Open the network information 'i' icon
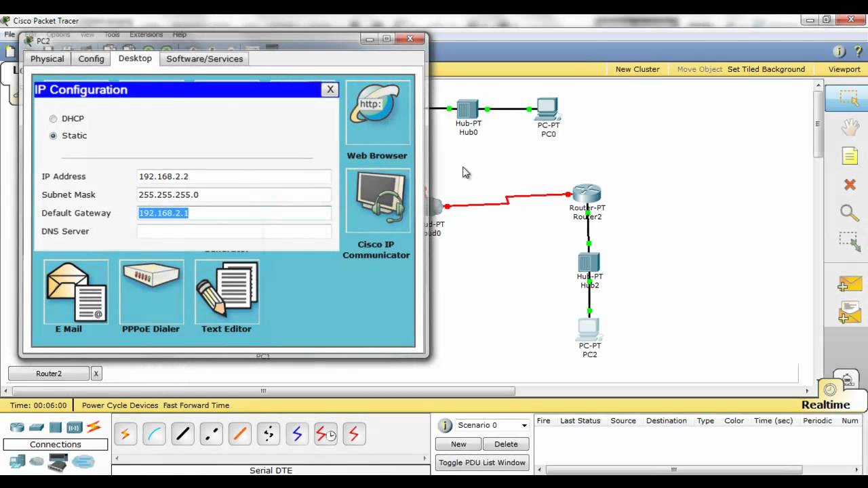Viewport: 868px width, 488px height. [x=839, y=52]
